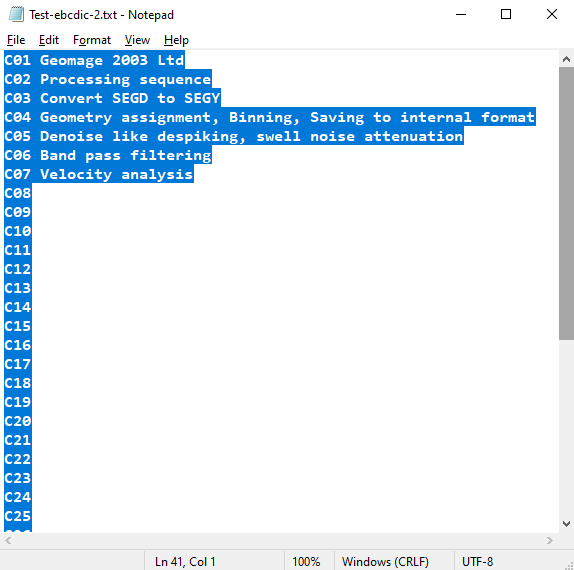Click 'Windows (CRLF)' status bar entry
Screen dimensions: 574x570
pos(385,562)
